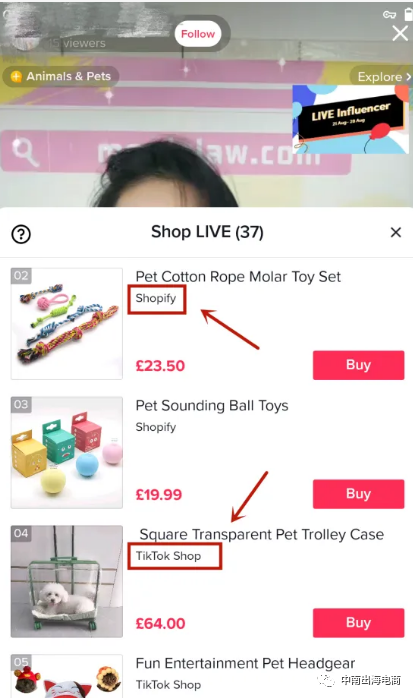Open rope toy set product thumbnail
Viewport: 413px width, 698px height.
coord(67,324)
